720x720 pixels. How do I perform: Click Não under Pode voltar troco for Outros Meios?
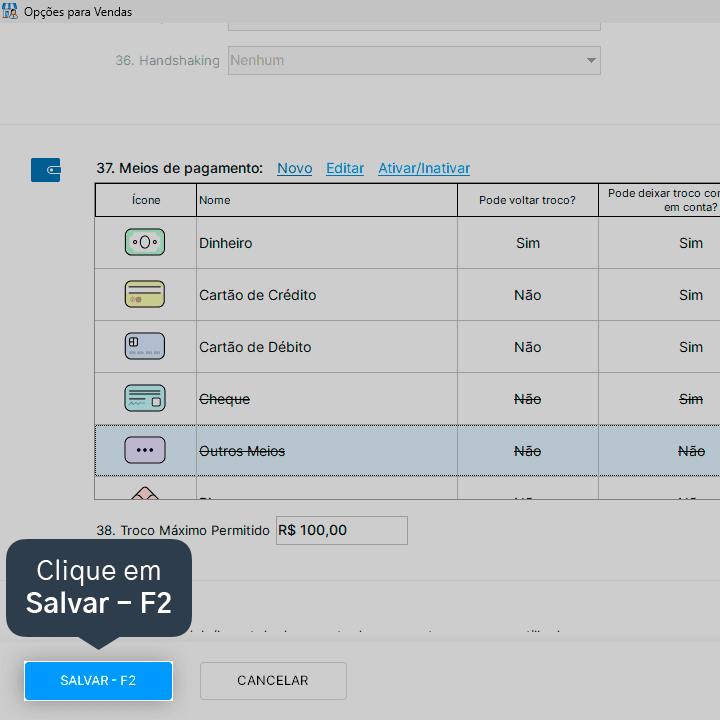(528, 450)
